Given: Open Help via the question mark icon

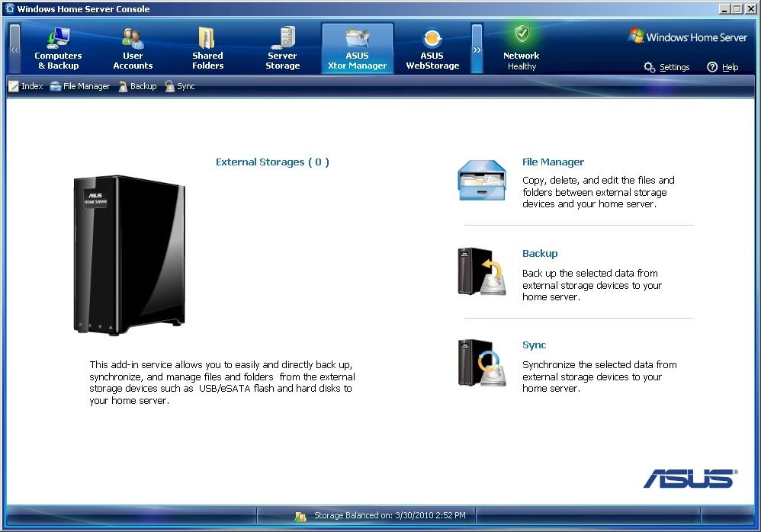Looking at the screenshot, I should tap(712, 67).
